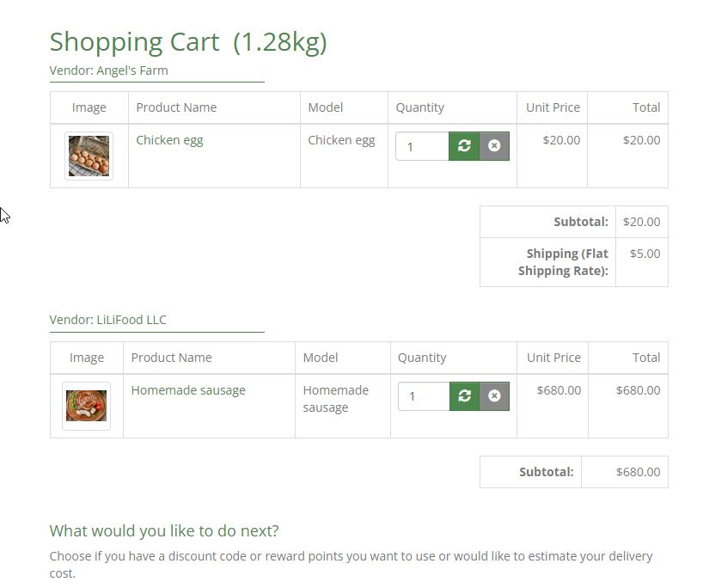Click the refresh icon for Chicken egg quantity

coord(464,146)
